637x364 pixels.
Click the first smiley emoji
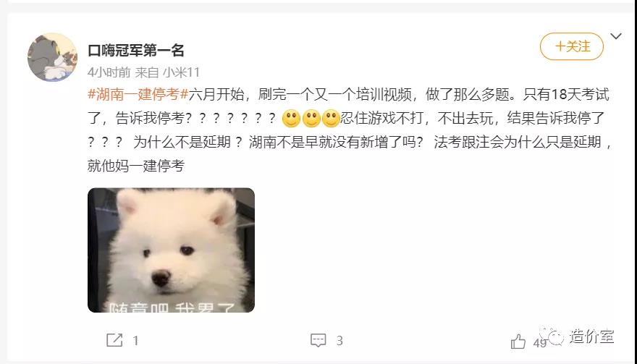(291, 119)
